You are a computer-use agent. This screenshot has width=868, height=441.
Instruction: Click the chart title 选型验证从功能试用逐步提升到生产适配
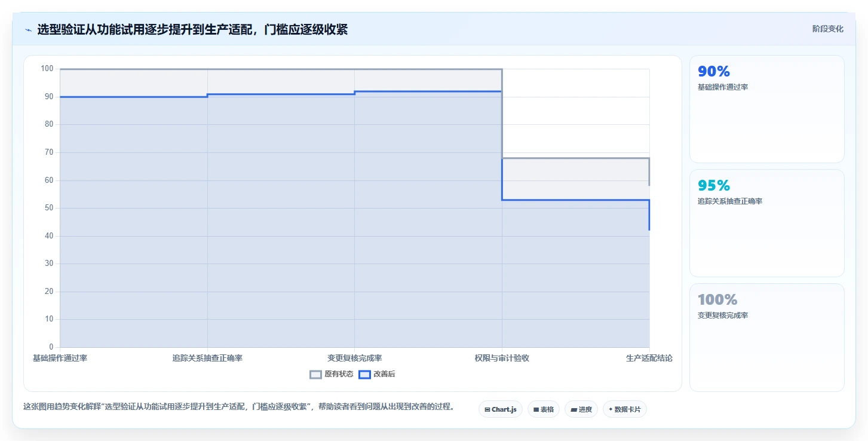[192, 29]
